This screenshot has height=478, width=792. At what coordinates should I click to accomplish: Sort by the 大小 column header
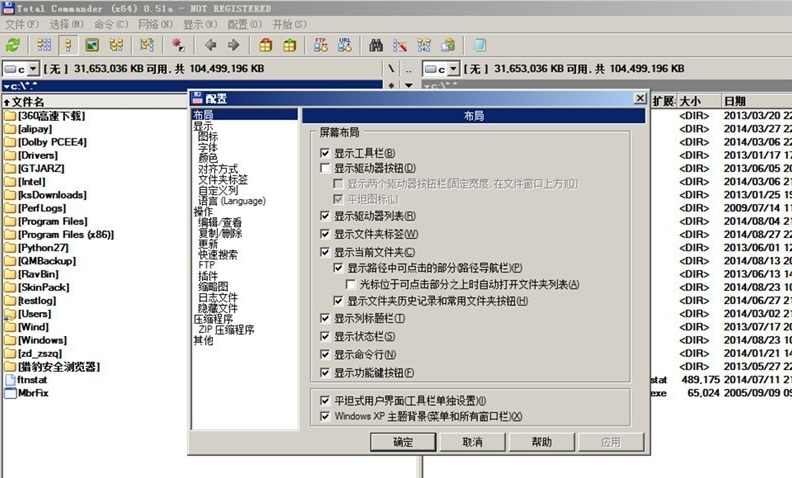[698, 101]
